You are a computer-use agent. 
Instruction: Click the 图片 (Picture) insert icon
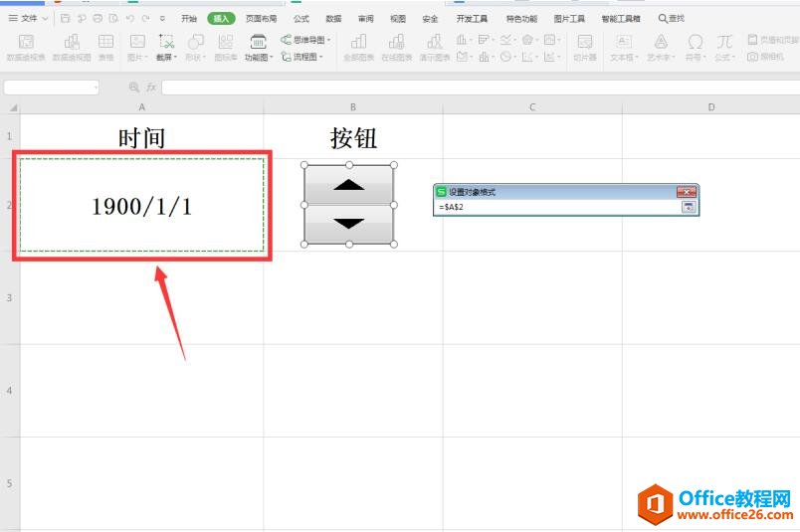137,46
